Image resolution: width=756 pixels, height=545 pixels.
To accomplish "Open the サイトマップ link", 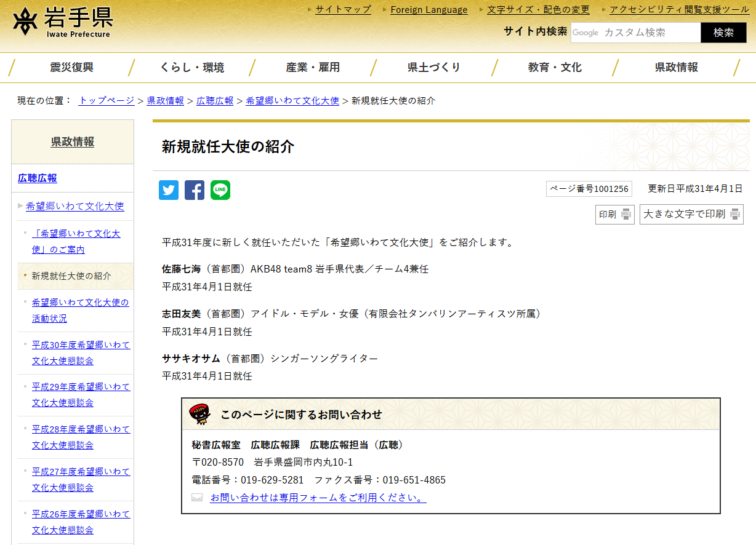I will pos(343,9).
